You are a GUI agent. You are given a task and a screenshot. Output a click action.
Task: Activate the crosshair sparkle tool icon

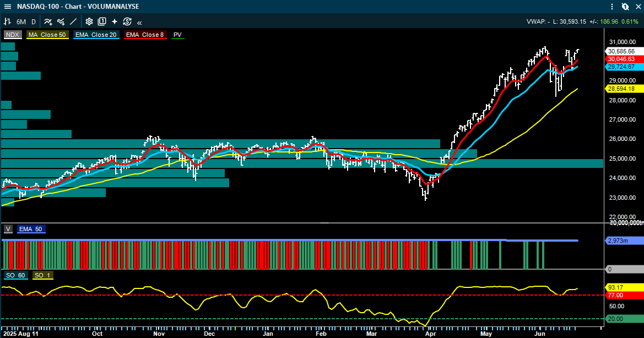tap(115, 21)
